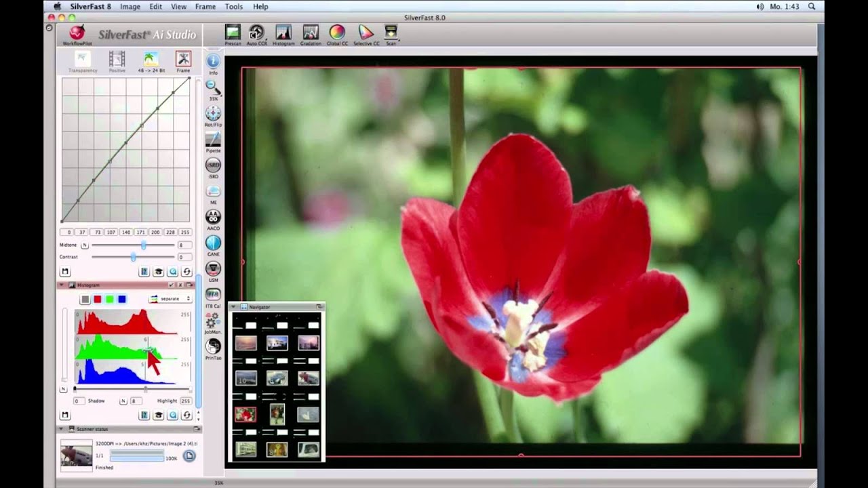Select the red tulip thumbnail in Navigator
868x488 pixels.
coord(245,413)
